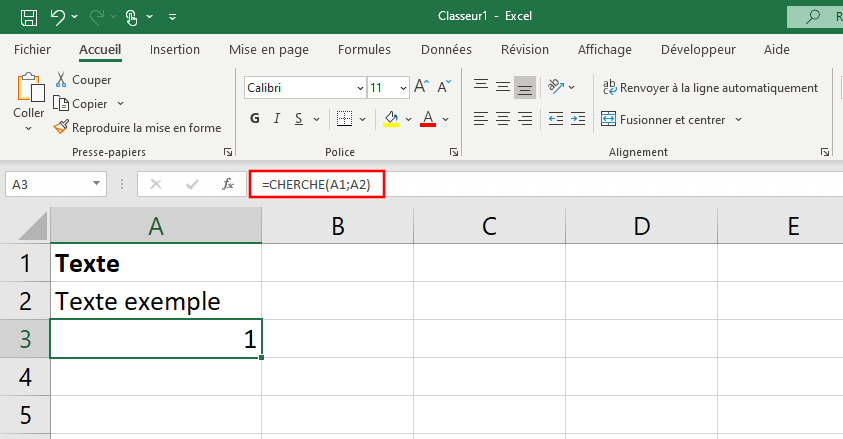Screen dimensions: 843x439
Task: Click the Coller paste icon
Action: [x=29, y=90]
